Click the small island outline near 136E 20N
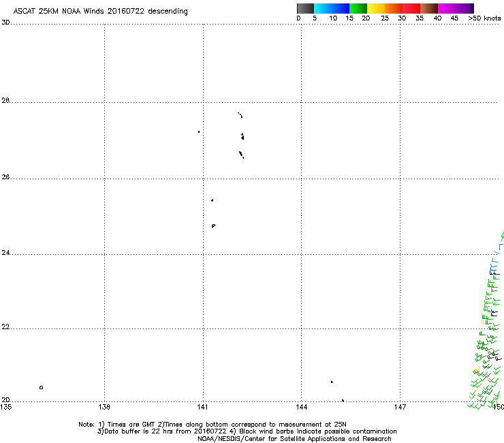Viewport: 504px width, 443px height. [x=41, y=387]
